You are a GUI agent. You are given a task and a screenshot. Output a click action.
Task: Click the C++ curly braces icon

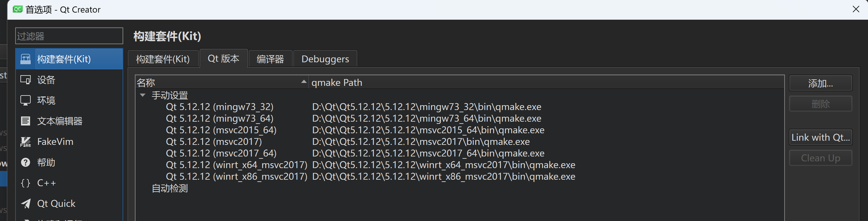[x=26, y=183]
